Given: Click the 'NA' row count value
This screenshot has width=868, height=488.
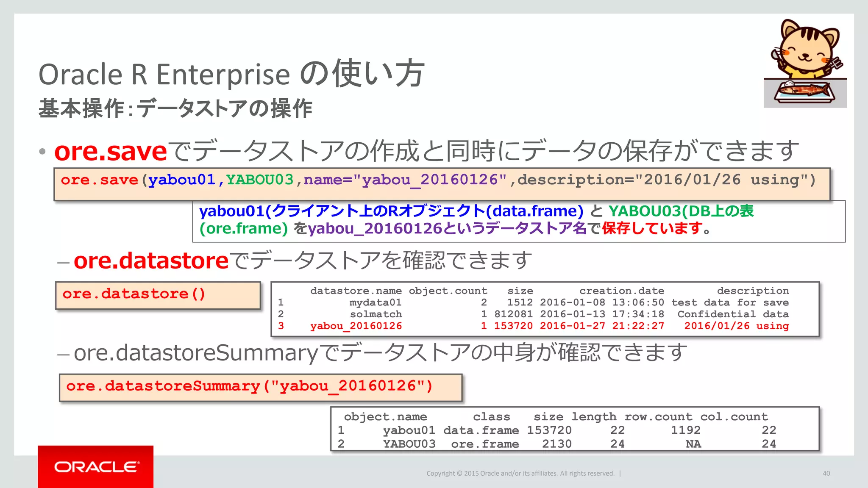Looking at the screenshot, I should click(693, 444).
